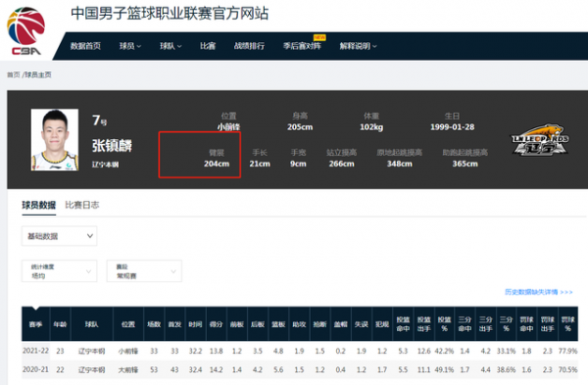
Task: Click the 时间 column header
Action: pos(195,324)
